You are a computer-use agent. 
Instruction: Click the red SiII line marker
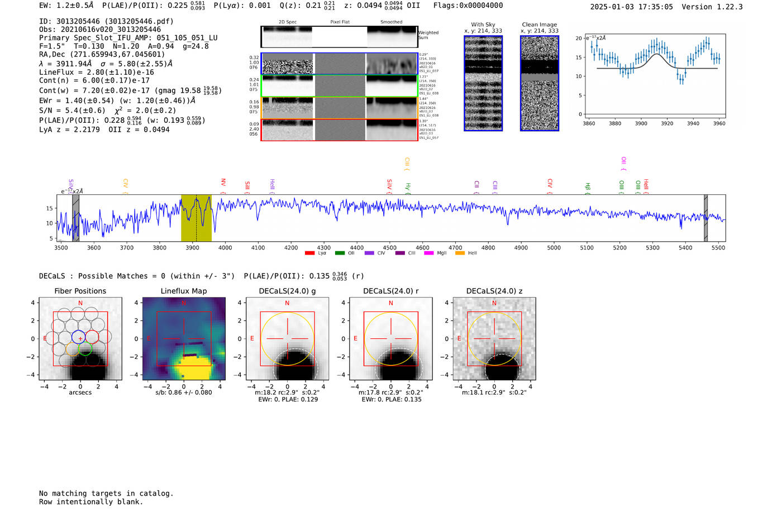247,187
